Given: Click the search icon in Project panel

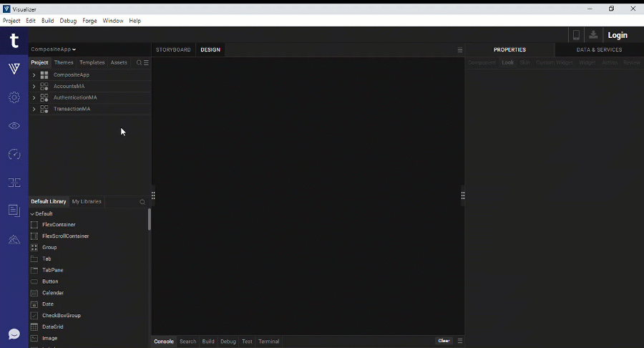Looking at the screenshot, I should [x=139, y=63].
